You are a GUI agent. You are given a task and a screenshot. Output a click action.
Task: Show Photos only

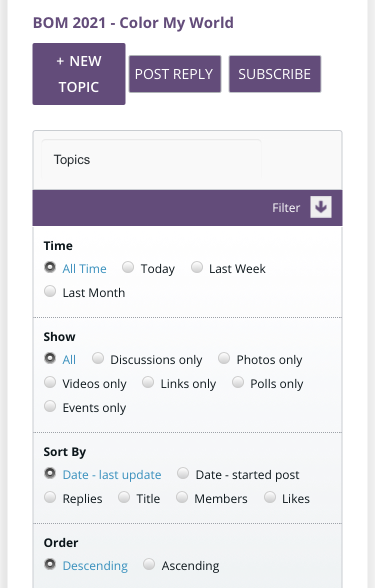point(224,358)
